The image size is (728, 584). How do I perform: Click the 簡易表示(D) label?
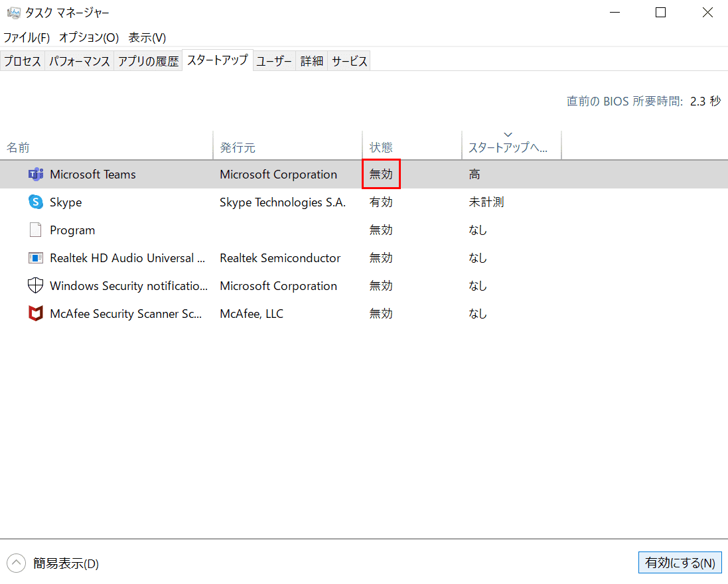coord(66,563)
